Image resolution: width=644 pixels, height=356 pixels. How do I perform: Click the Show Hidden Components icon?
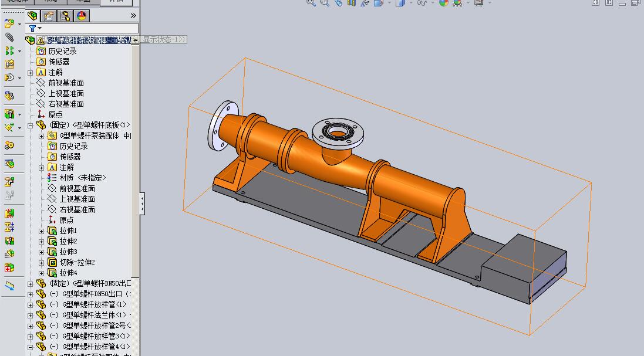click(x=9, y=96)
